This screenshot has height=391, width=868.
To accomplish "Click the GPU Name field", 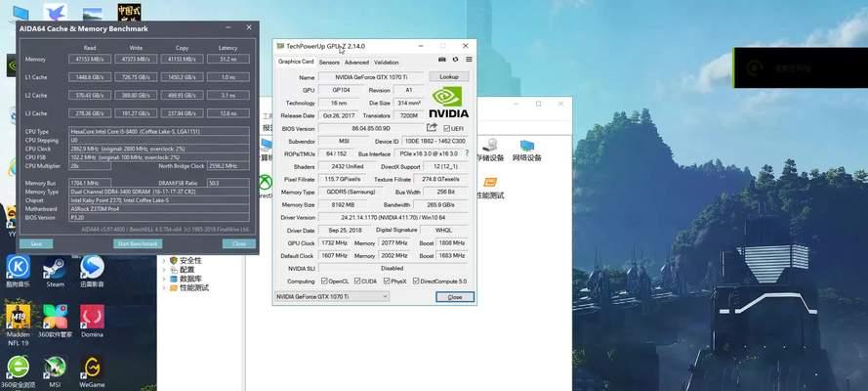I will [x=371, y=77].
